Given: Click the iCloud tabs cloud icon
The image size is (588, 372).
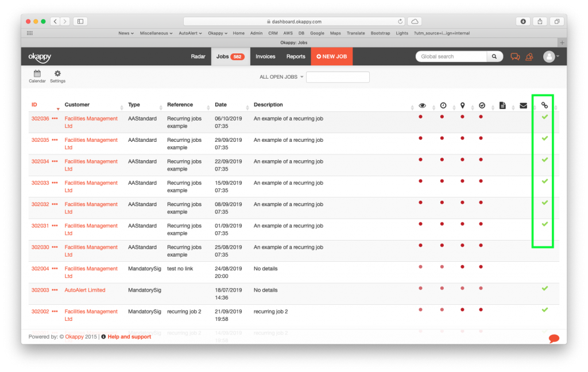Looking at the screenshot, I should 415,21.
